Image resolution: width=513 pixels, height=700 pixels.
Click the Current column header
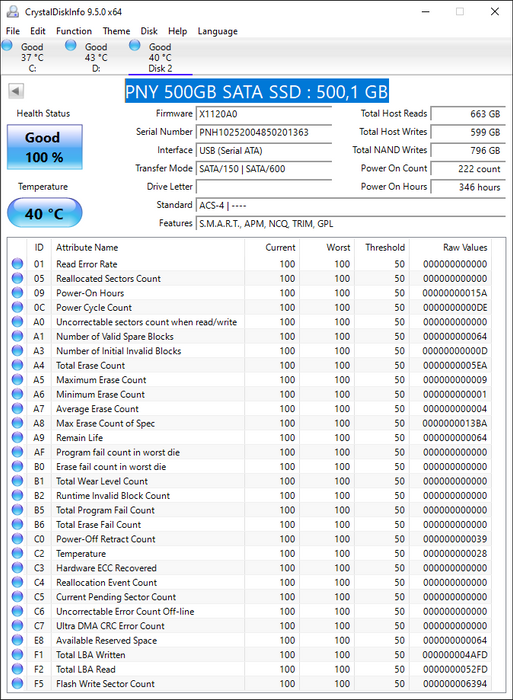point(272,247)
